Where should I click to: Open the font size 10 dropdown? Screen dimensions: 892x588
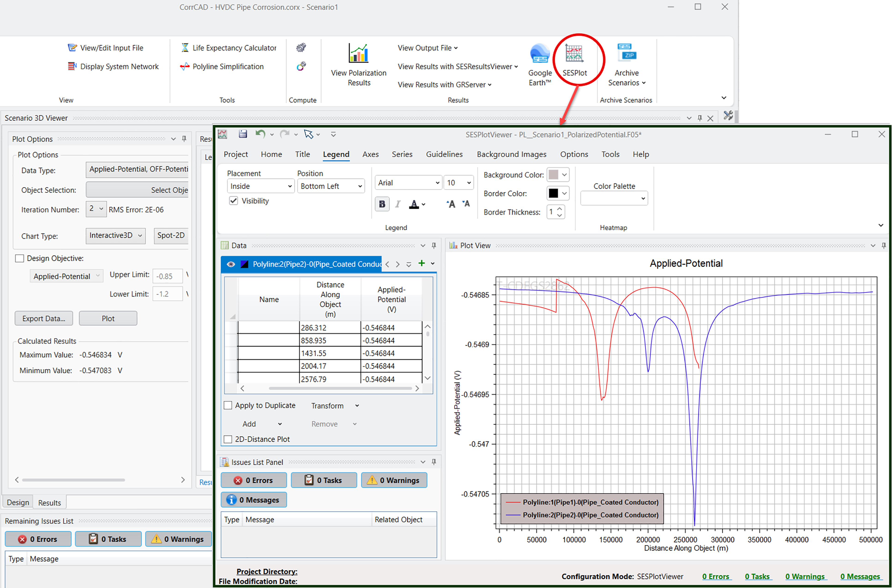pyautogui.click(x=458, y=183)
